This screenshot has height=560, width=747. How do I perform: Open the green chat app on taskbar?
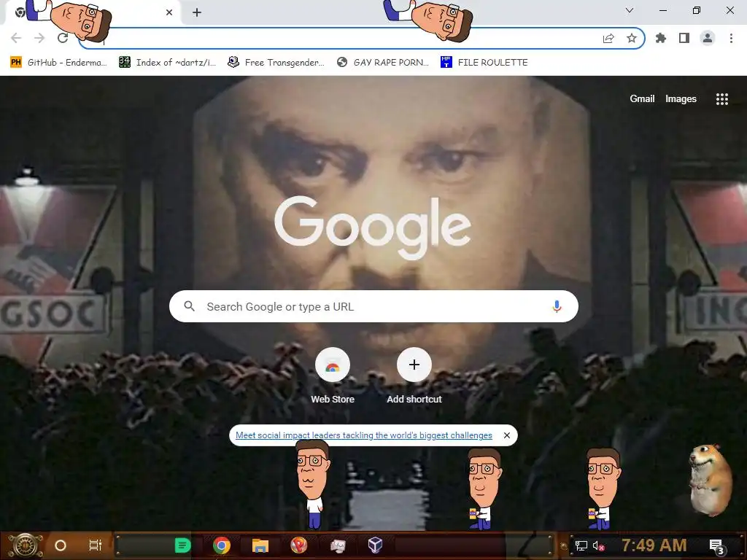182,545
